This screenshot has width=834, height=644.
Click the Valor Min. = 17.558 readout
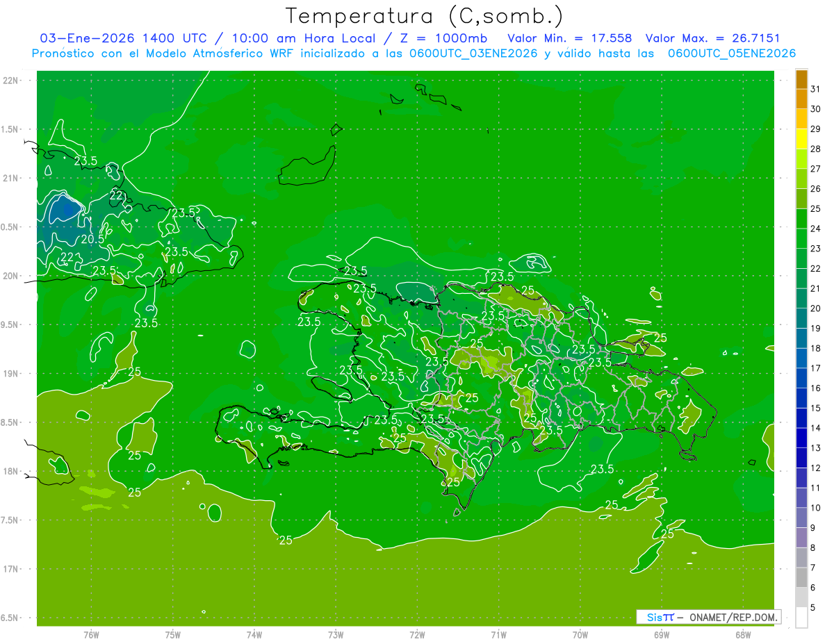(570, 38)
